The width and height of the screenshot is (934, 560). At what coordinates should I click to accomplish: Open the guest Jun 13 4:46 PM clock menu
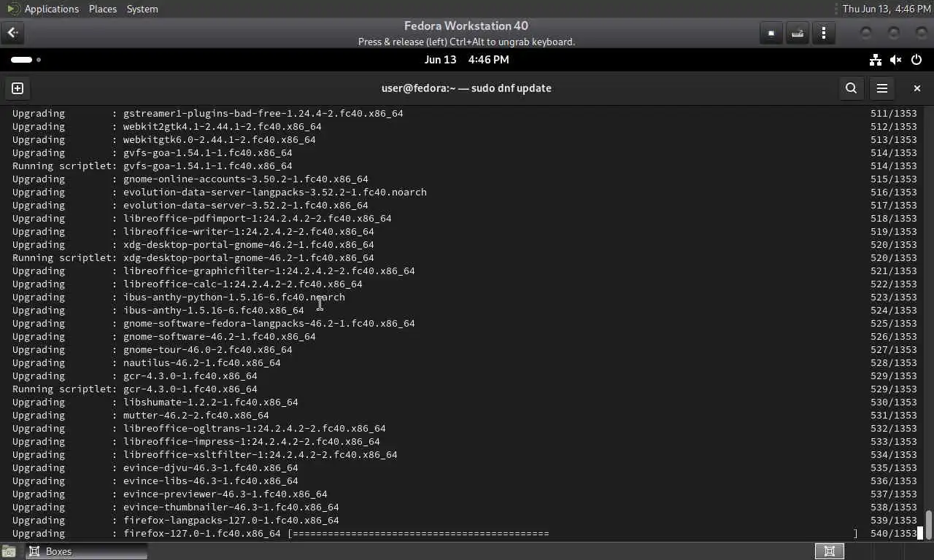tap(467, 60)
